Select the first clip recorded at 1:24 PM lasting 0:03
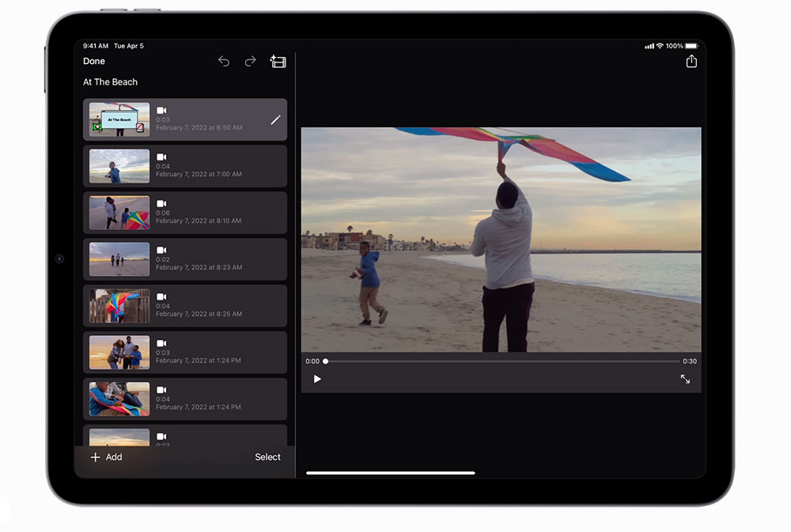Screen dimensions: 791x532 (185, 353)
